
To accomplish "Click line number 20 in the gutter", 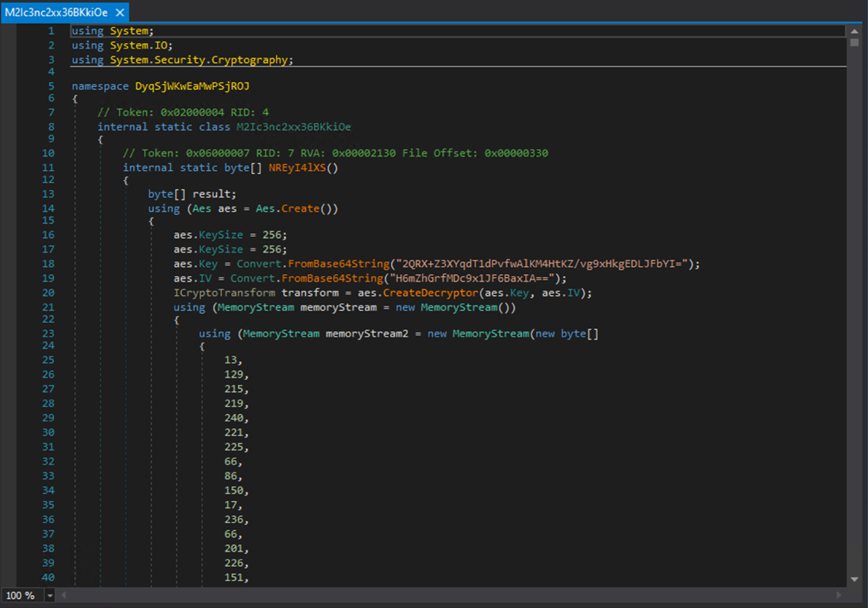I will (49, 292).
